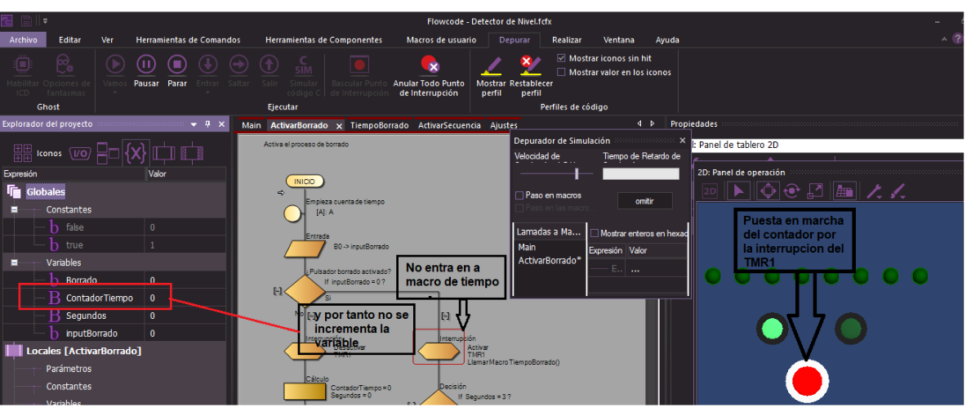Click the Entrar step-into icon

(x=207, y=63)
